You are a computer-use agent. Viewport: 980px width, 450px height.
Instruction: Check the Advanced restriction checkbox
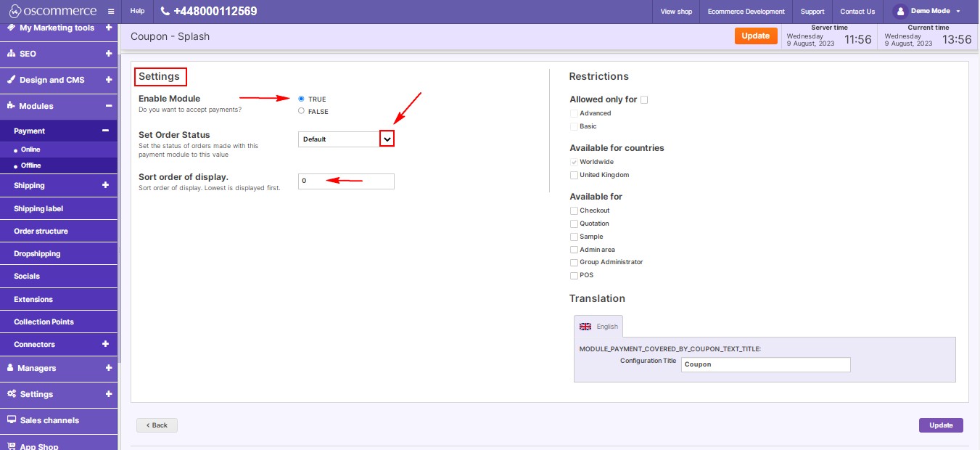tap(574, 113)
